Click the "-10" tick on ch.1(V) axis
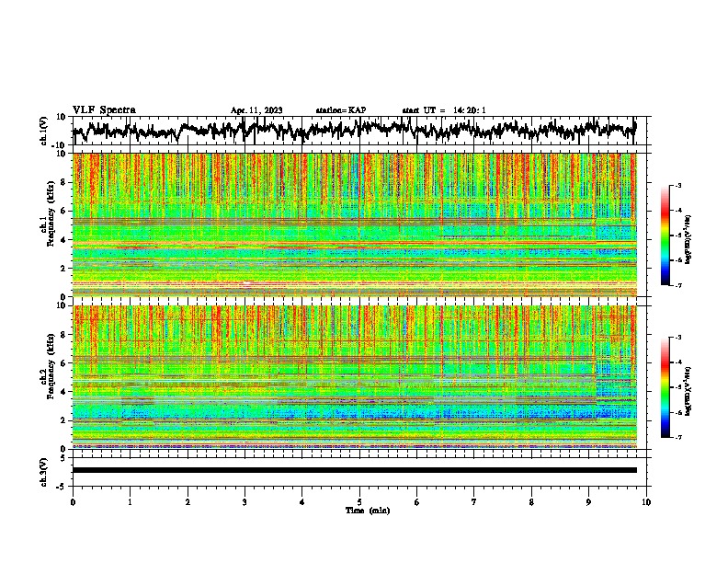The height and width of the screenshot is (563, 728). (60, 145)
